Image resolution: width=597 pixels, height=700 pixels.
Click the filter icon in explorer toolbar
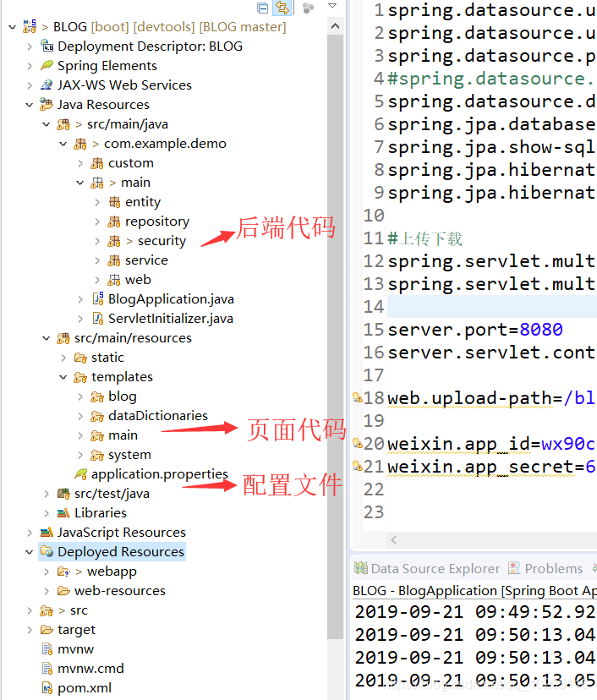coord(308,8)
